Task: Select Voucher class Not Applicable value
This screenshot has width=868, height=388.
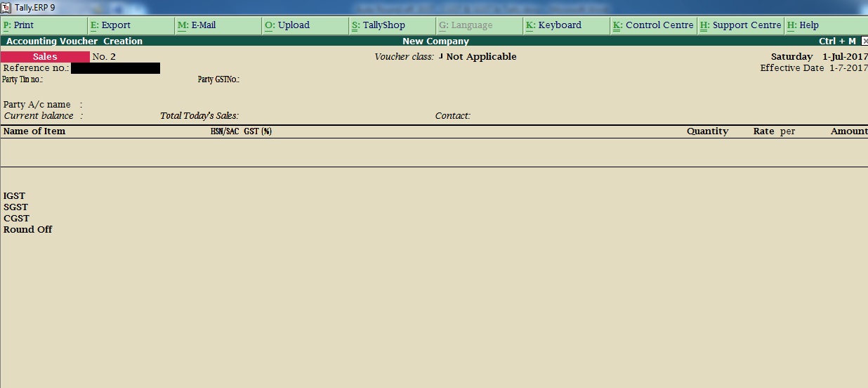Action: [481, 57]
